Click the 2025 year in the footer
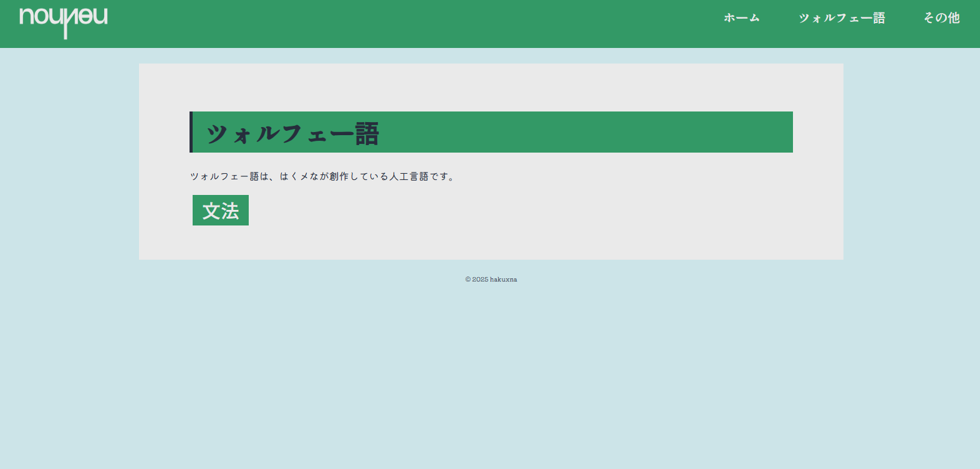 tap(480, 280)
